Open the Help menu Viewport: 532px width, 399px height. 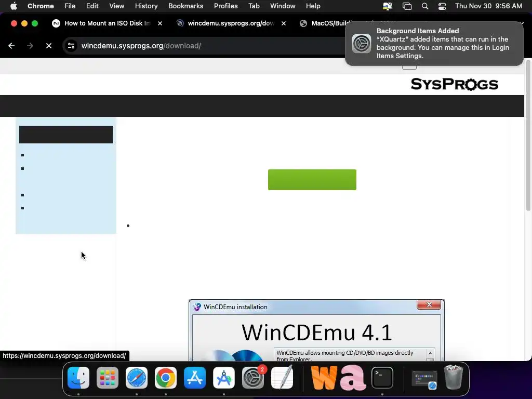pos(313,6)
